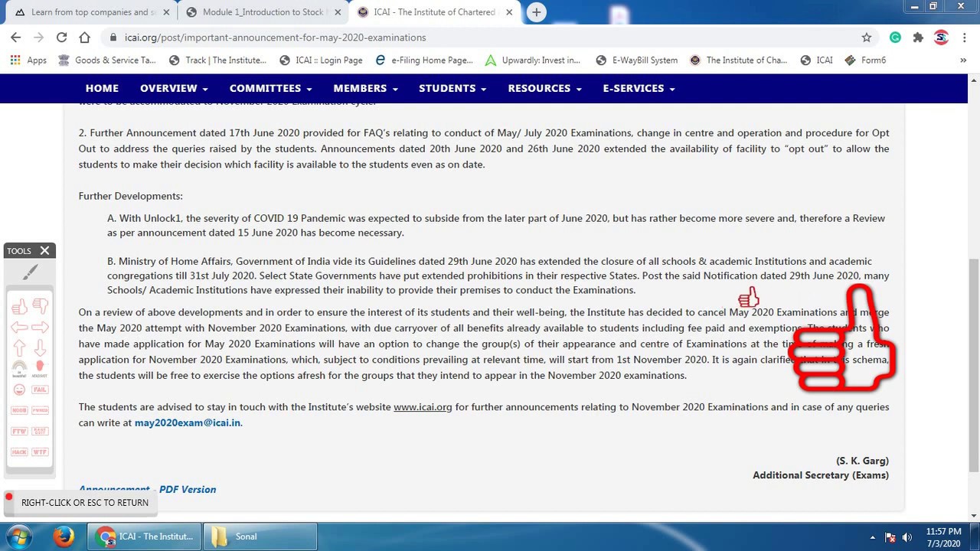Choose the RAGE QUIT stamp
Screen dimensions: 980x551
click(41, 431)
